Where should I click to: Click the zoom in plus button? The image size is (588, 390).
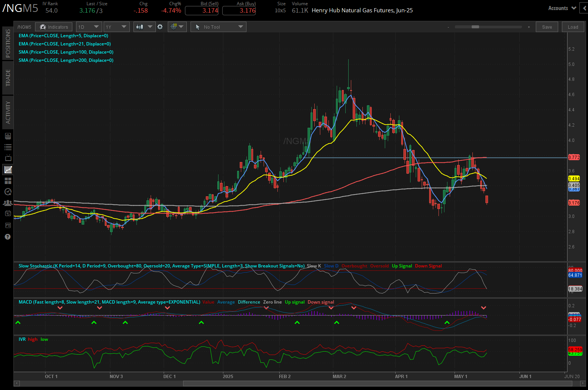coord(529,27)
